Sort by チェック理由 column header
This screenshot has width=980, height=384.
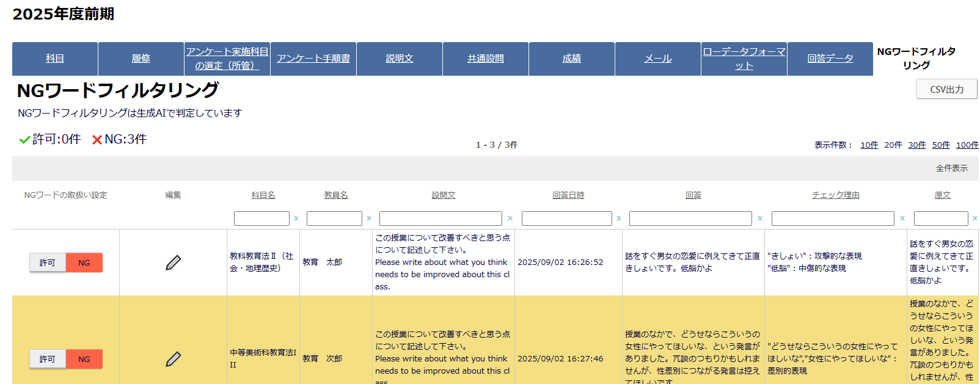[836, 195]
